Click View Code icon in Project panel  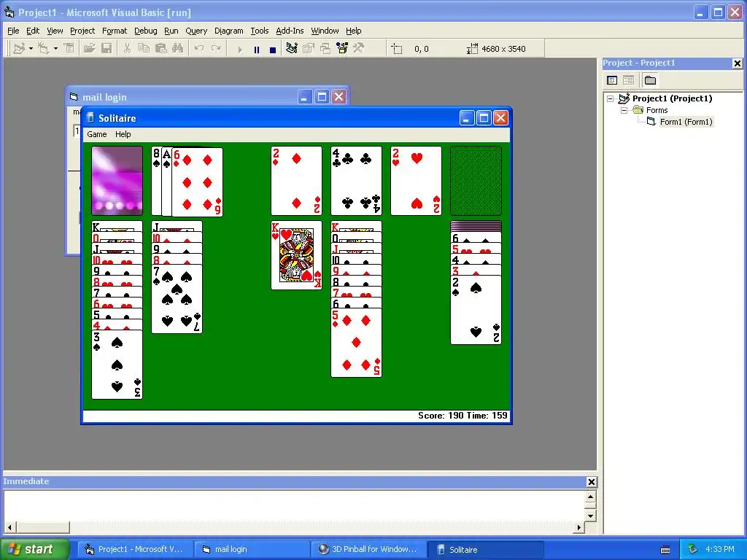pos(612,80)
